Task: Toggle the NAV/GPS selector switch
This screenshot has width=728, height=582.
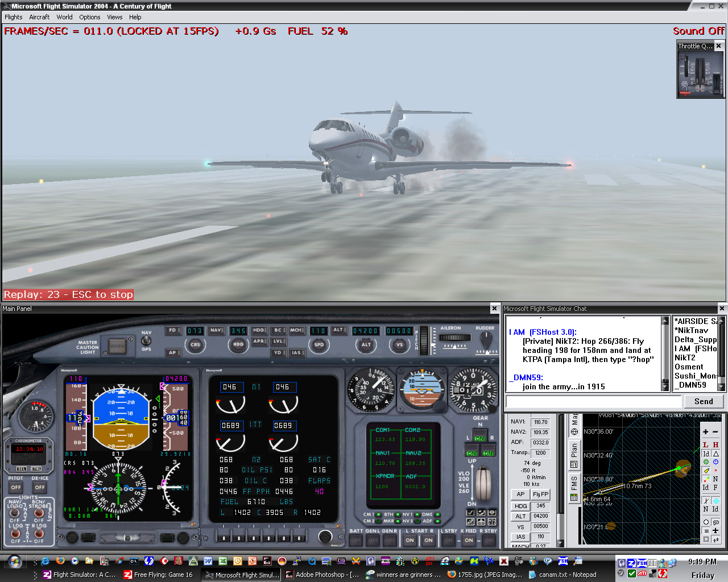Action: (146, 341)
